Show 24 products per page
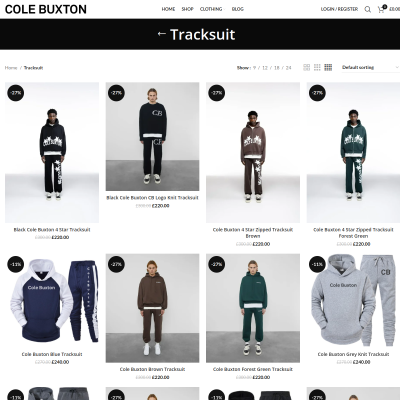The height and width of the screenshot is (400, 400). pos(288,68)
